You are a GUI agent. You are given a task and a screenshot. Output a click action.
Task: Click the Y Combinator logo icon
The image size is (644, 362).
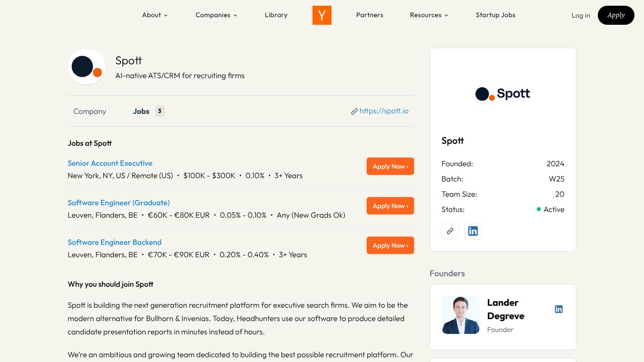[x=322, y=15]
